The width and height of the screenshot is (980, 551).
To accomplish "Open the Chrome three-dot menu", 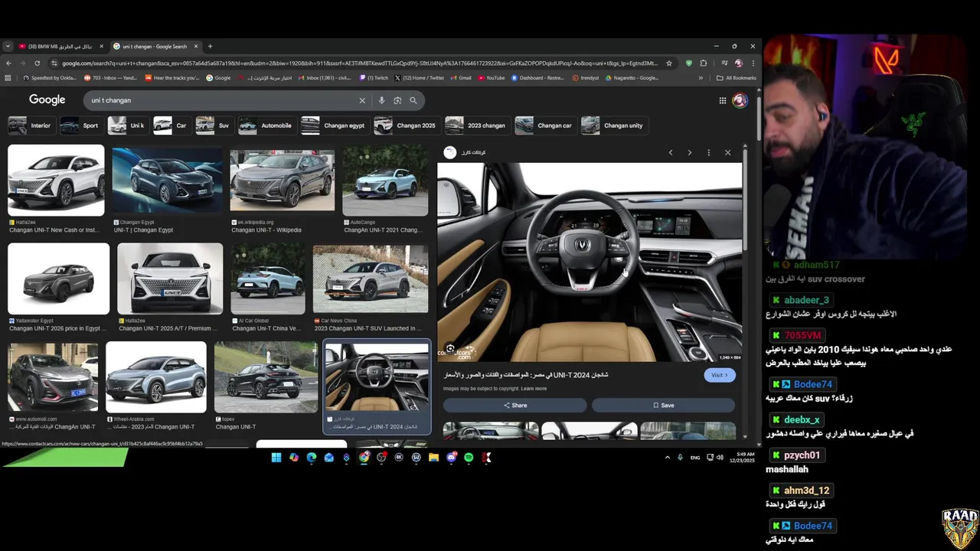I will click(x=753, y=64).
